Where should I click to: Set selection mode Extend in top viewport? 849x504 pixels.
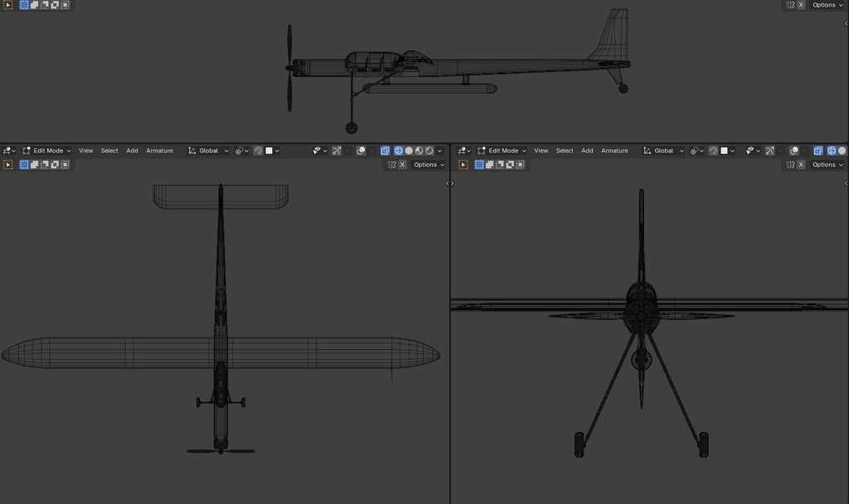pos(34,5)
